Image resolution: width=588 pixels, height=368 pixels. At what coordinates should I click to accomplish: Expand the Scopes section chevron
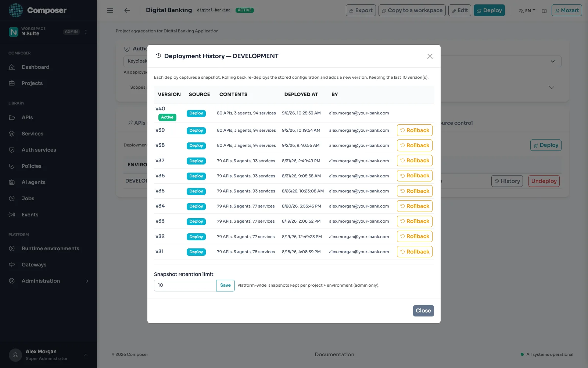coord(551,88)
